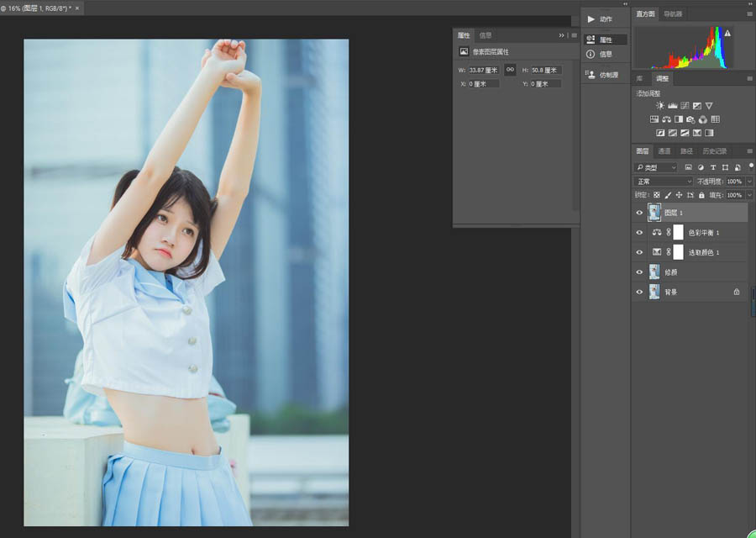The width and height of the screenshot is (756, 538).
Task: Open the blend mode dropdown showing 正常
Action: [x=664, y=182]
